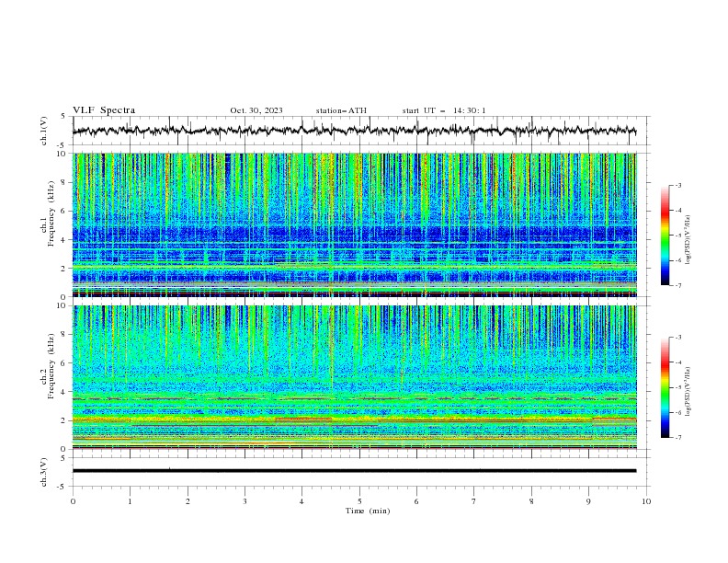This screenshot has width=728, height=563.
Task: Click the "4" kHz tick on ch.1 spectrogram
Action: tap(64, 240)
